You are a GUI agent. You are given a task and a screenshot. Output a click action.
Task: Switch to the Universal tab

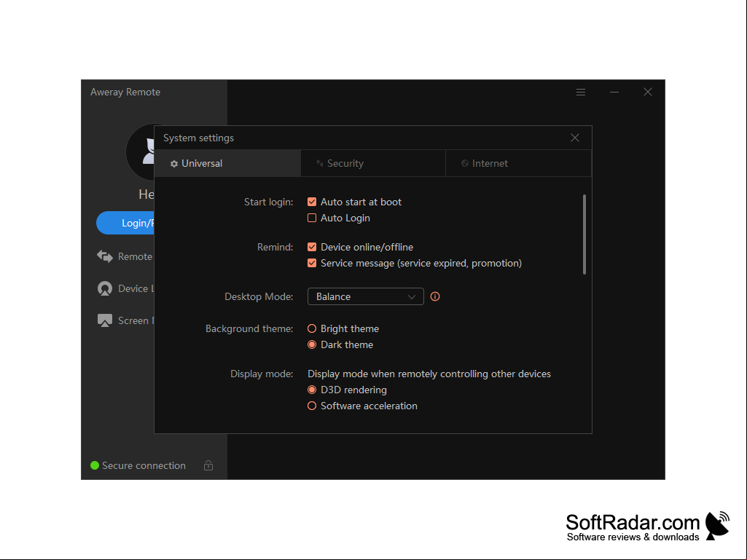coord(227,163)
